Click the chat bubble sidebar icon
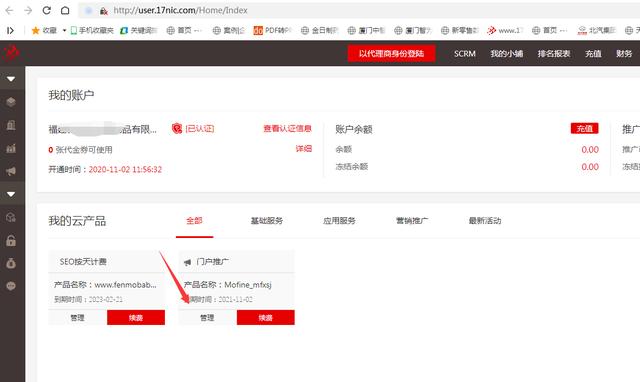 point(11,286)
